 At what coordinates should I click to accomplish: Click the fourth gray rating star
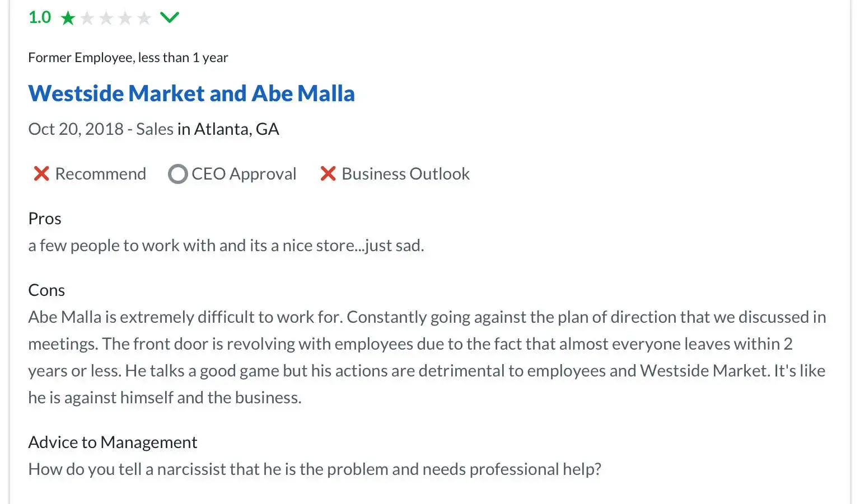(x=125, y=18)
